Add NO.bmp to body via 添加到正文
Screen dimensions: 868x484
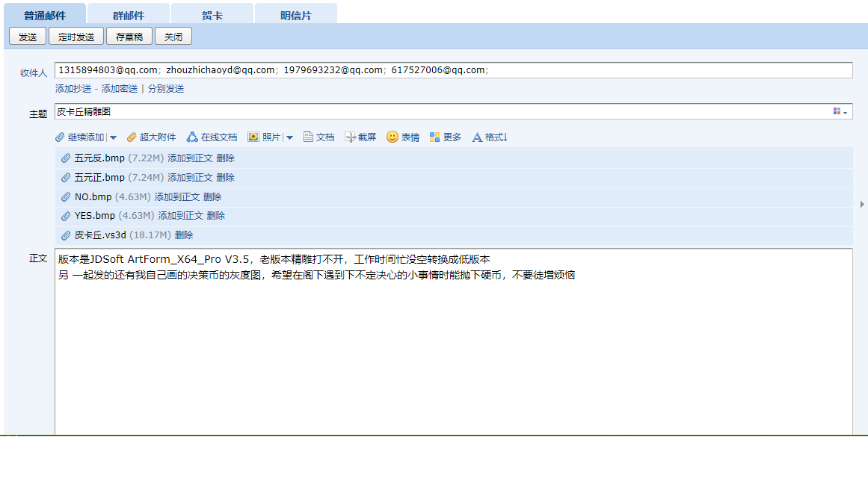[177, 197]
